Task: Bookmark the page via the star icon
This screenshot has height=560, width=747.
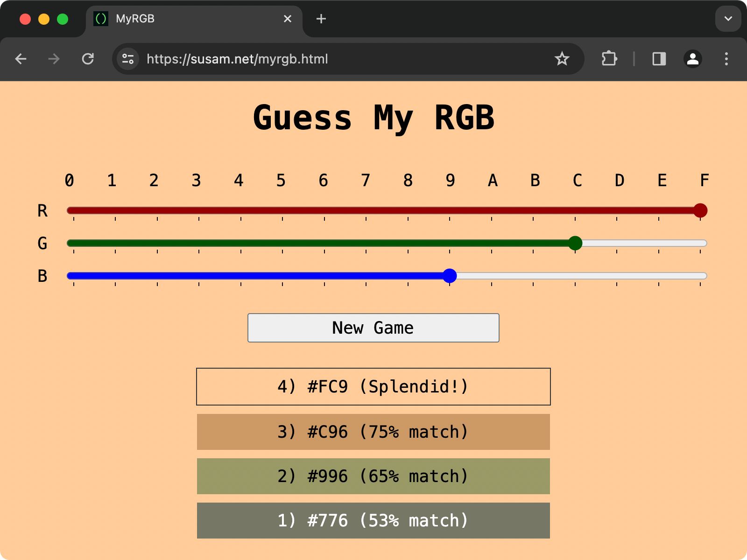Action: (562, 59)
